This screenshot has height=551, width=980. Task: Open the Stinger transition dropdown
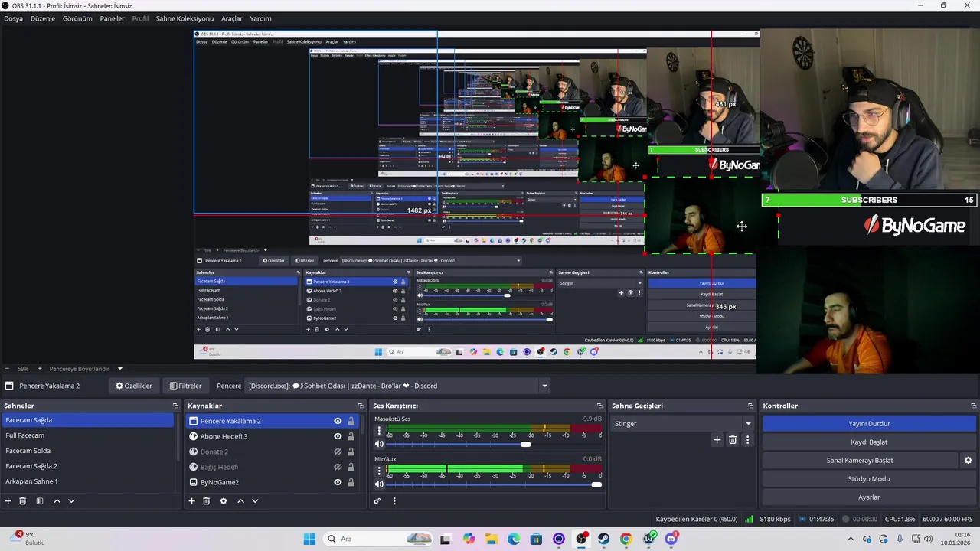tap(683, 423)
